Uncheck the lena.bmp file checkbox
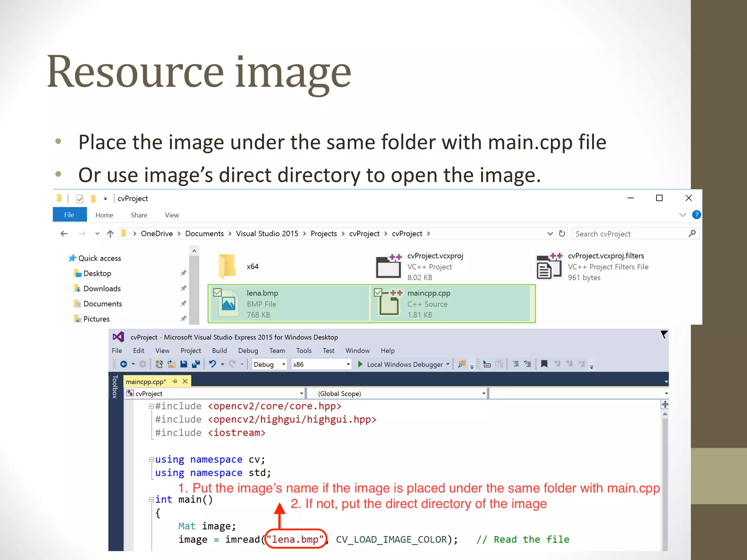 217,292
